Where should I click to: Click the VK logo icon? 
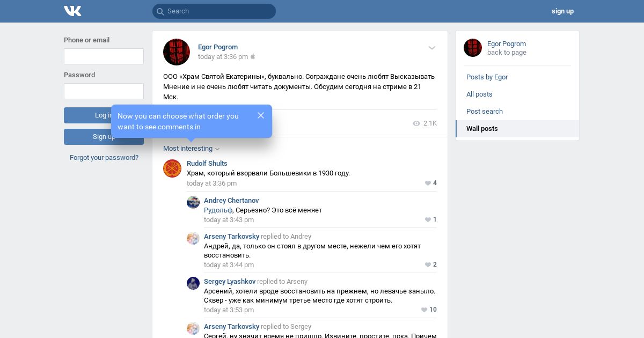(x=72, y=11)
